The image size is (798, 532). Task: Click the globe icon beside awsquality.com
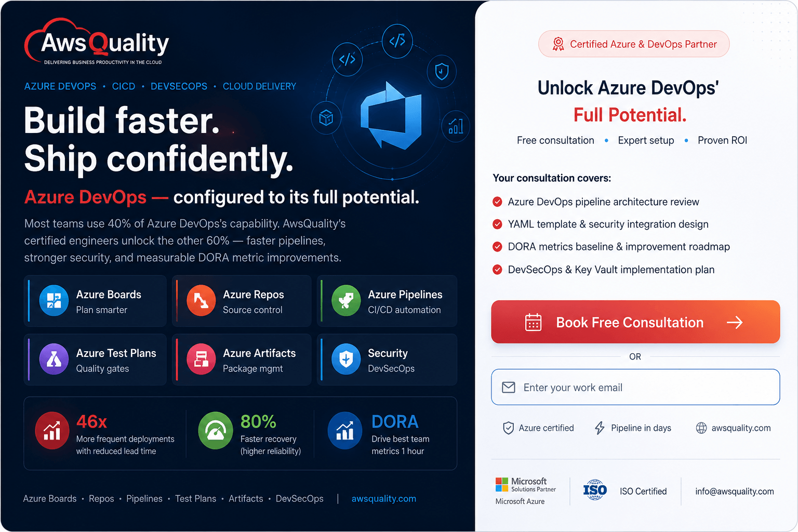click(x=701, y=428)
